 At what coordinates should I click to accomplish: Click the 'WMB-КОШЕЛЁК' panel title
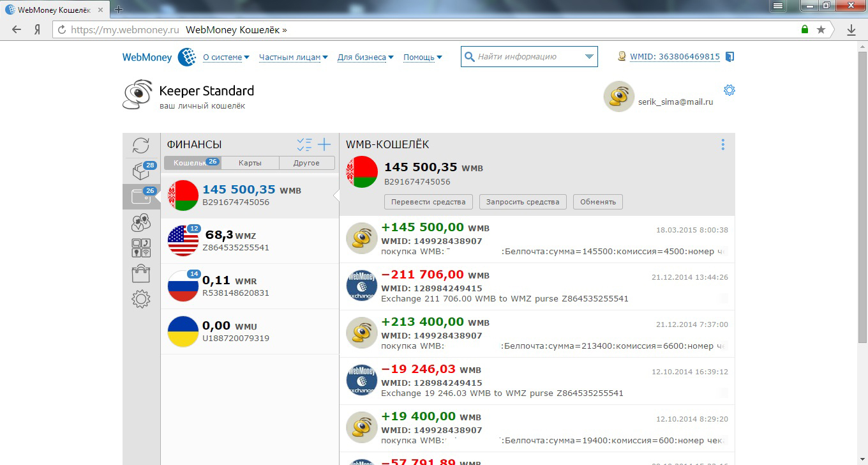[387, 144]
